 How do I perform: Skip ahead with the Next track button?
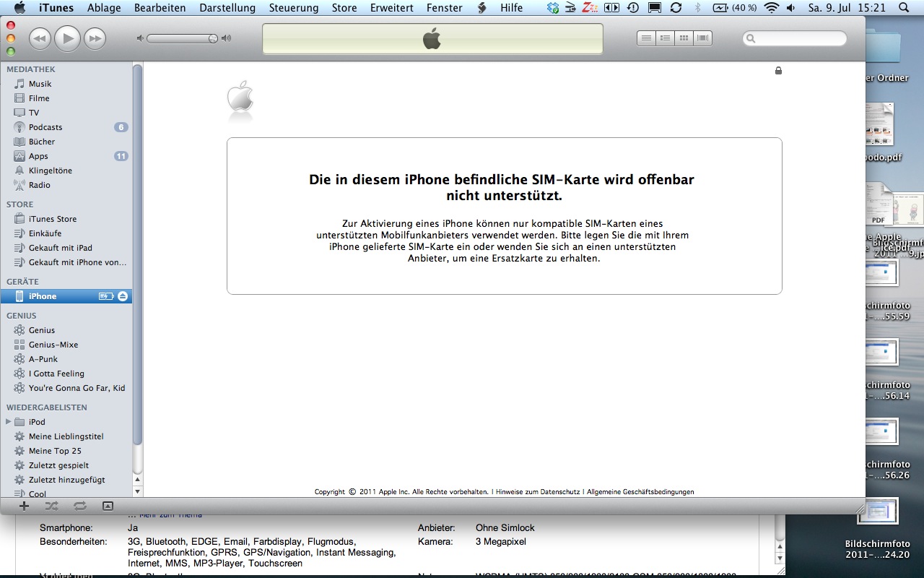[95, 38]
